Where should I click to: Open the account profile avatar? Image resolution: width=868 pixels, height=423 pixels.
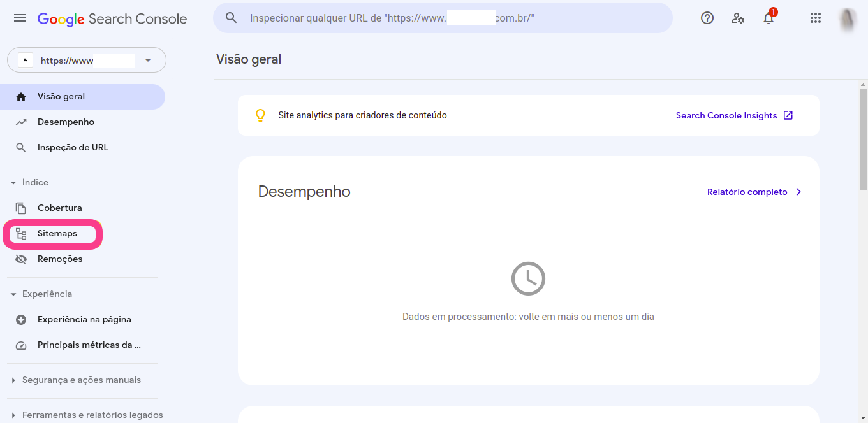pyautogui.click(x=848, y=18)
